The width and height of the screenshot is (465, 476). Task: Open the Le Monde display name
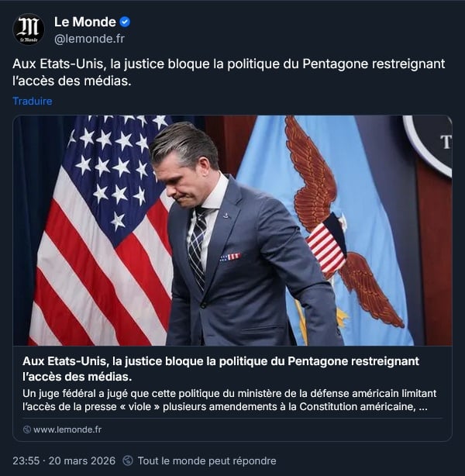click(85, 22)
